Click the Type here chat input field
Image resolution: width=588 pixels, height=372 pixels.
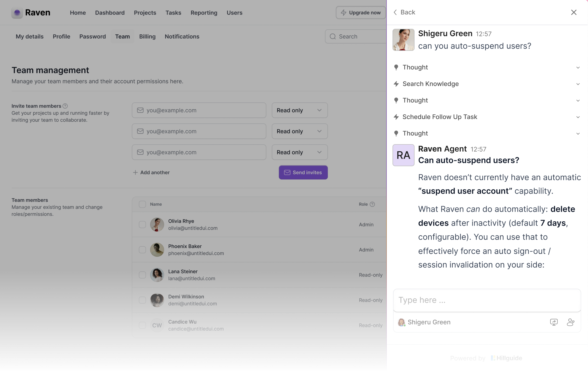coord(486,300)
